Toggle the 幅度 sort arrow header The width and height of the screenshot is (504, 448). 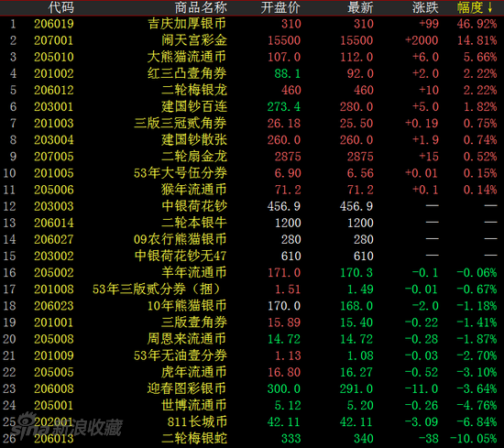click(x=475, y=7)
